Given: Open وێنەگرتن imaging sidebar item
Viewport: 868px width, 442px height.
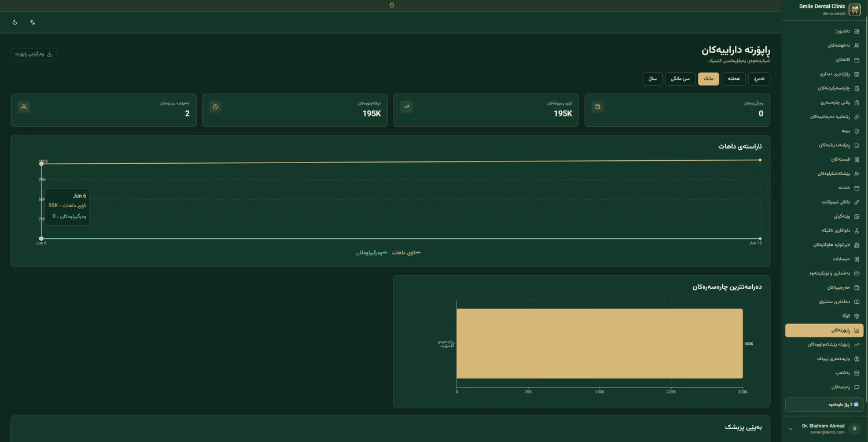Looking at the screenshot, I should click(824, 216).
